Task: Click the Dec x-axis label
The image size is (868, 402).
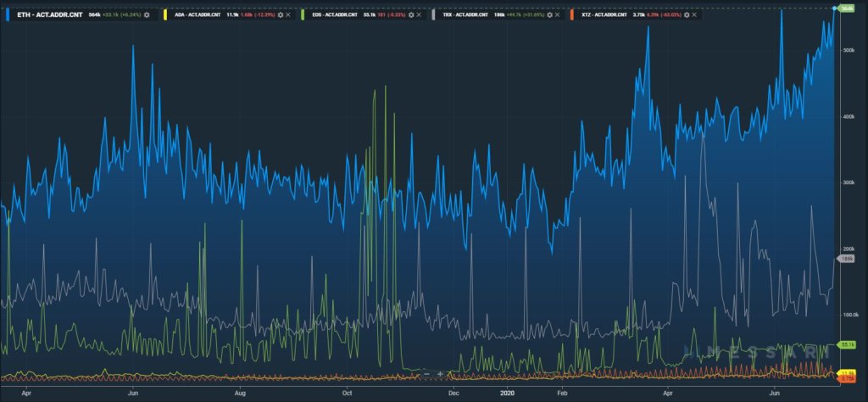Action: pos(454,393)
